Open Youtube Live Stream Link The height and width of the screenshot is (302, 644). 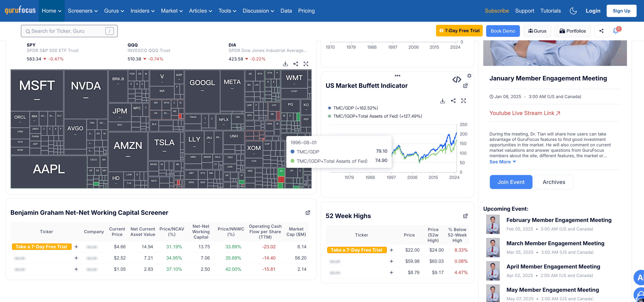(525, 113)
